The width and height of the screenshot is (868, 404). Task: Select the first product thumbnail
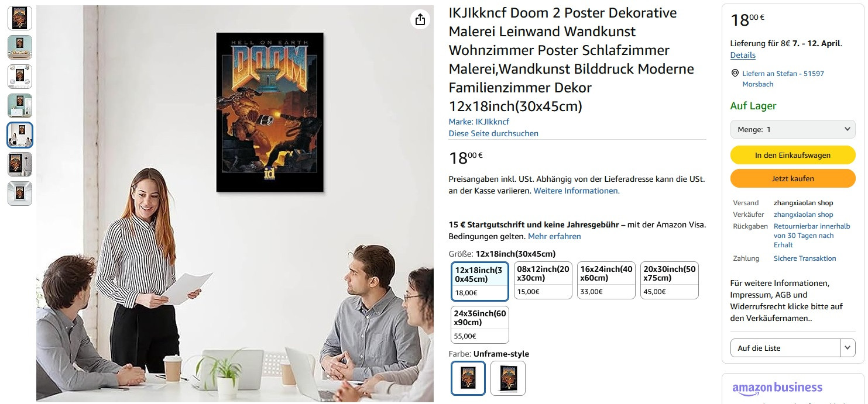20,18
